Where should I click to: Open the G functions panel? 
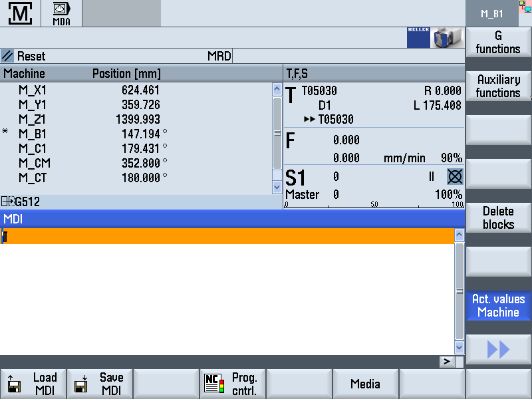coord(498,43)
